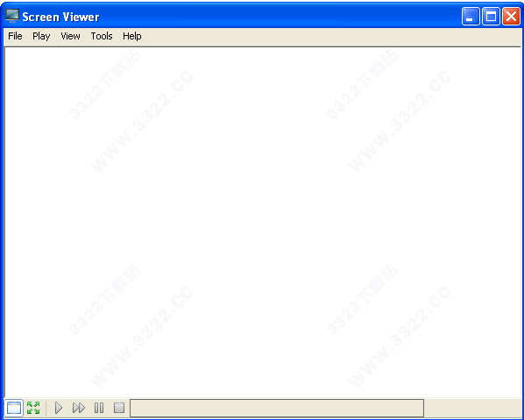Image resolution: width=524 pixels, height=420 pixels.
Task: Maximize the Screen Viewer window
Action: (x=491, y=17)
